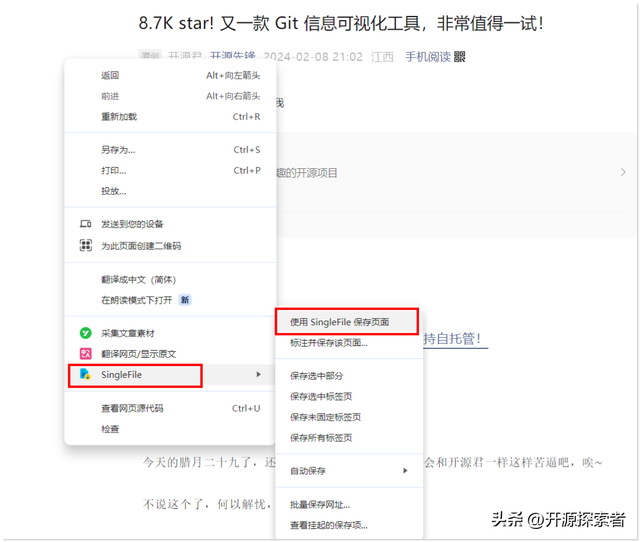Screen dimensions: 640x542
Task: Click the QR icon beside 手机阅读
Action: point(460,57)
